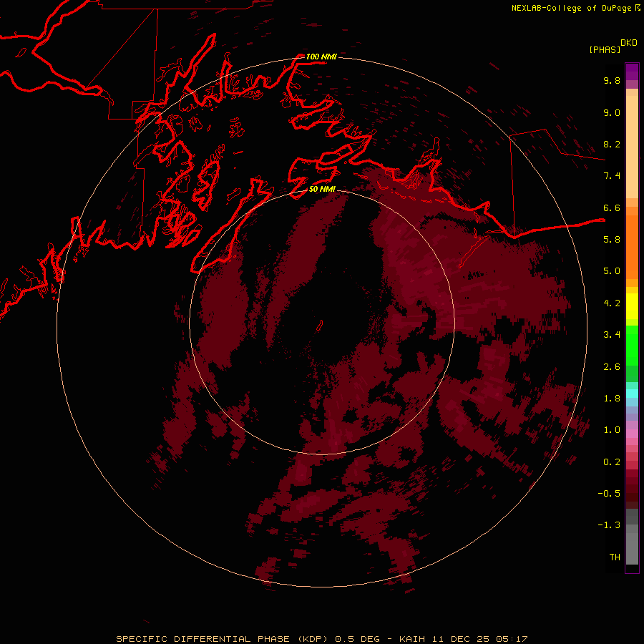The image size is (644, 644).
Task: Click the TH threshold label
Action: pyautogui.click(x=615, y=557)
